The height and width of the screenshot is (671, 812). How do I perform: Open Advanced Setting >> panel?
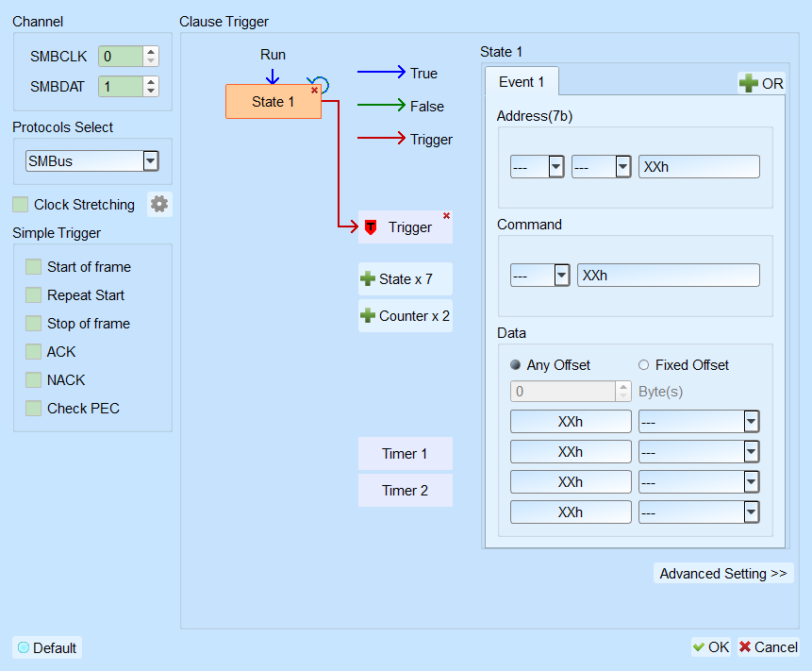(723, 573)
